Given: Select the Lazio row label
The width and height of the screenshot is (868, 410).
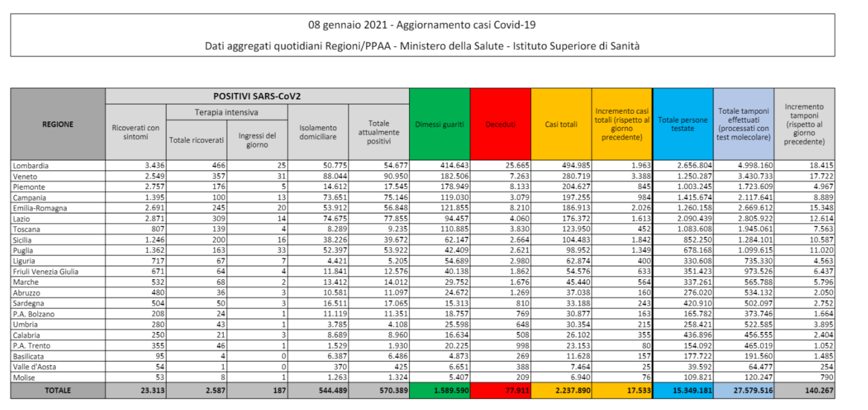Looking at the screenshot, I should point(21,218).
